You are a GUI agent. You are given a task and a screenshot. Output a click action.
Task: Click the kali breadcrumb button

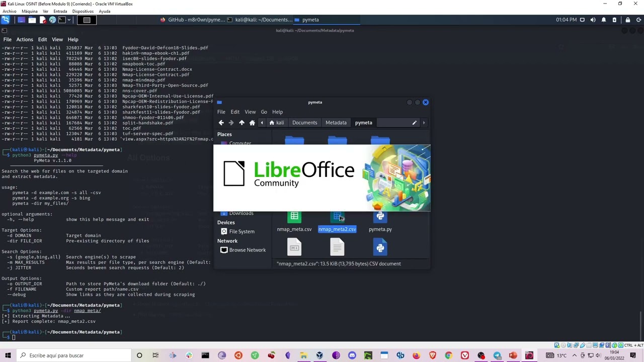277,123
